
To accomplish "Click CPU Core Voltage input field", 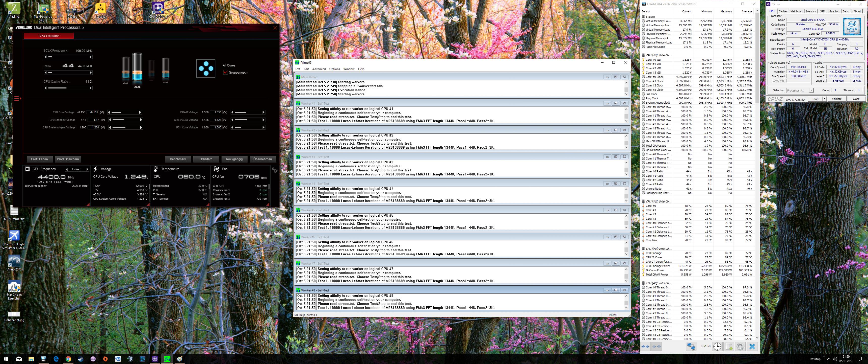I will pyautogui.click(x=92, y=112).
